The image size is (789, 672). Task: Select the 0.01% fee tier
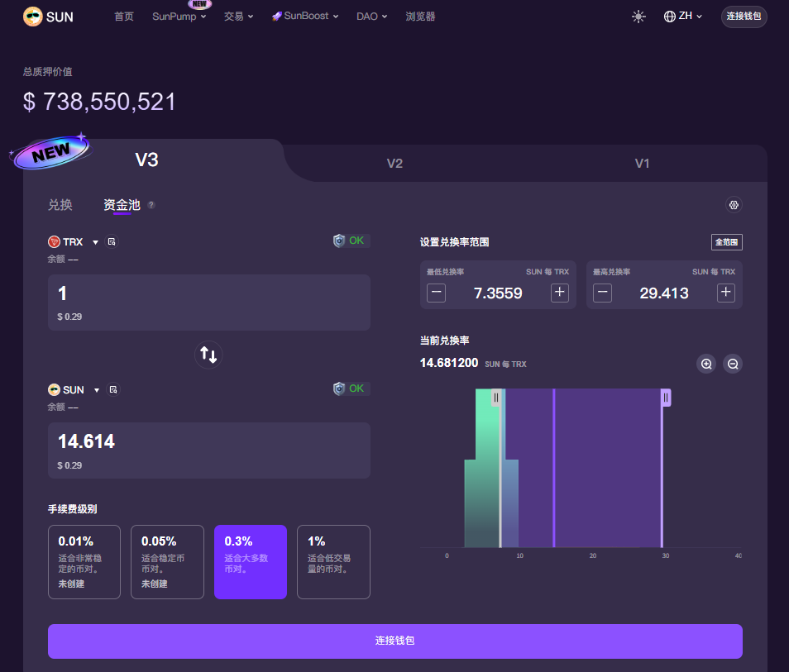pos(84,562)
